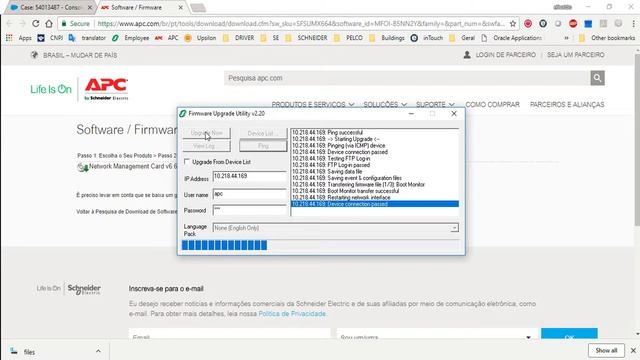Click the globe icon next to BRASIL
640x360 pixels.
coord(34,55)
